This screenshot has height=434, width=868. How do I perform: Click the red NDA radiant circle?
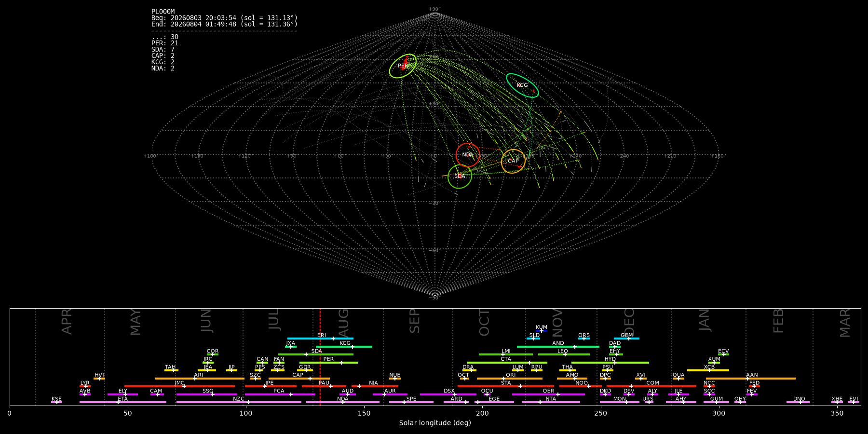coord(468,155)
